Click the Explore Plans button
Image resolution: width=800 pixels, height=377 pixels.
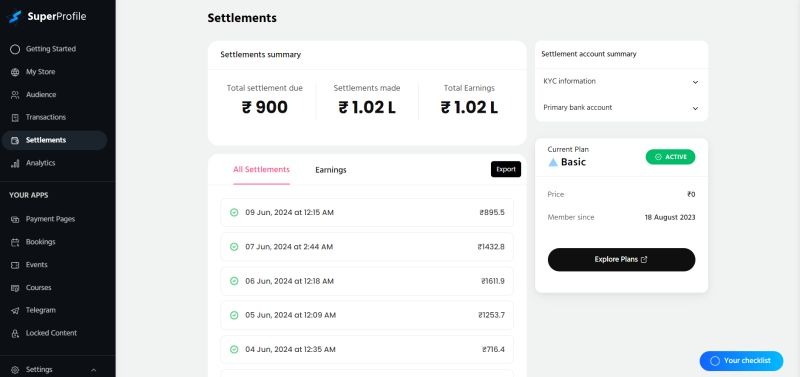click(x=621, y=260)
